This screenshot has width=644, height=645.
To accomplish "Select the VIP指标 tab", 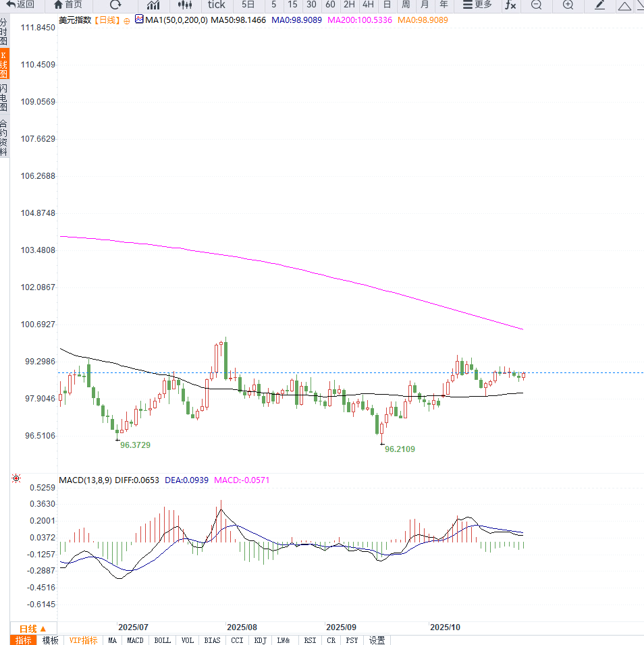I will tap(83, 640).
